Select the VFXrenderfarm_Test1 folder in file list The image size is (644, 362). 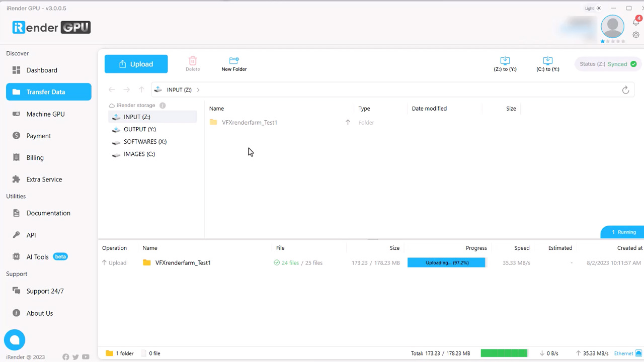pos(249,123)
